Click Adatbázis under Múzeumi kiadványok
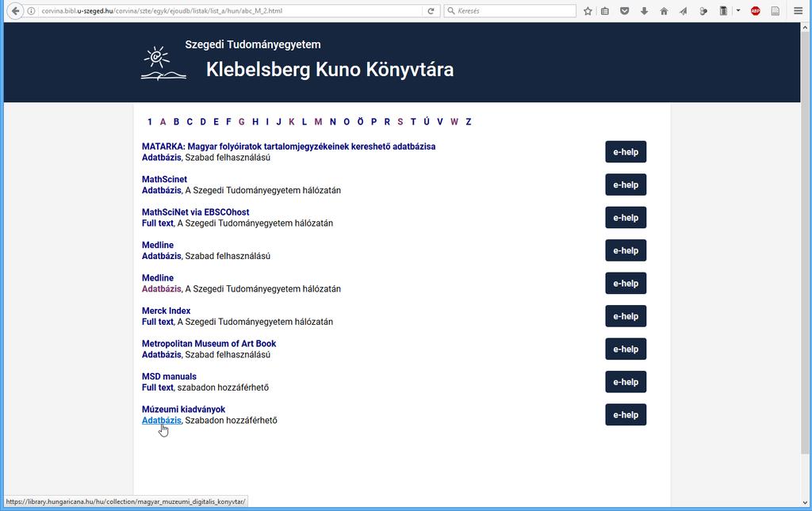Image resolution: width=812 pixels, height=511 pixels. 162,421
